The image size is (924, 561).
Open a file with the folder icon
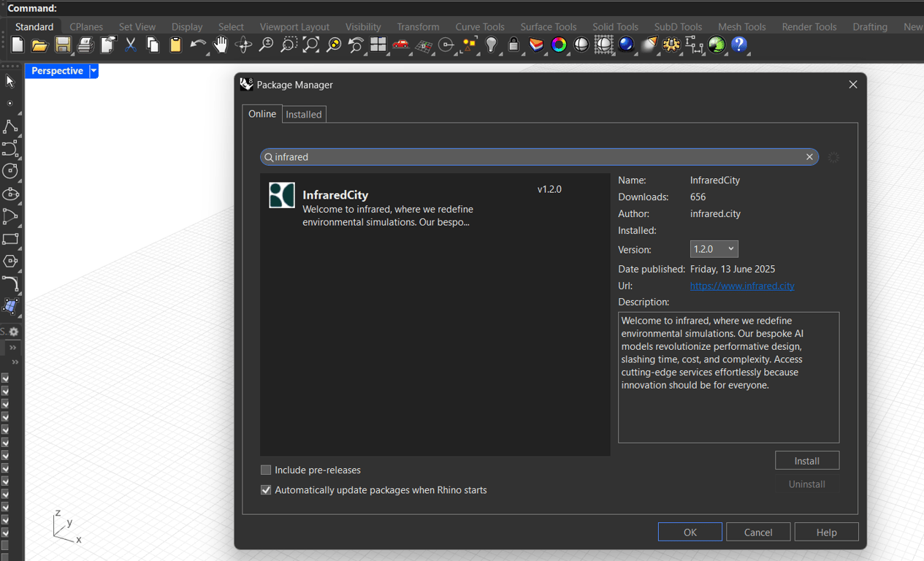(x=39, y=45)
